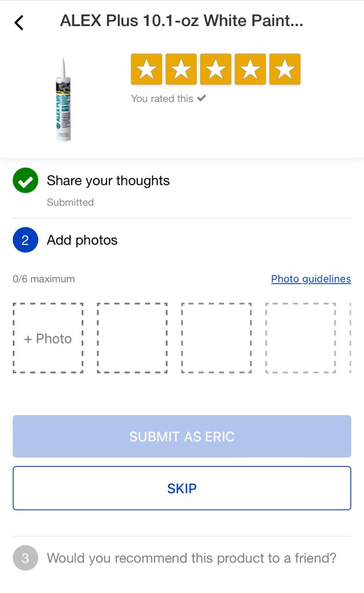
Task: Open the Photo guidelines link
Action: 311,279
